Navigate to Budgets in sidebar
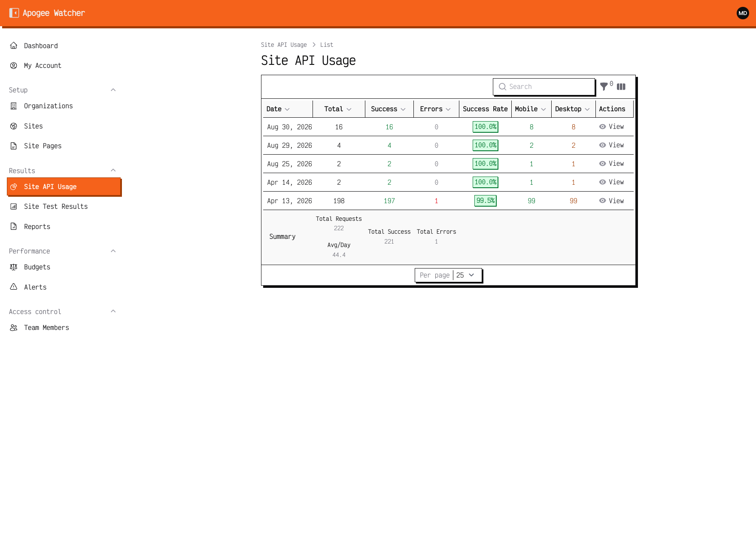 [x=64, y=267]
